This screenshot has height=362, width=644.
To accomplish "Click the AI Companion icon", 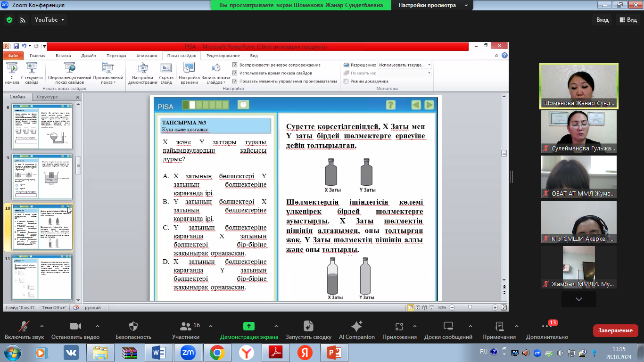I will [x=356, y=326].
